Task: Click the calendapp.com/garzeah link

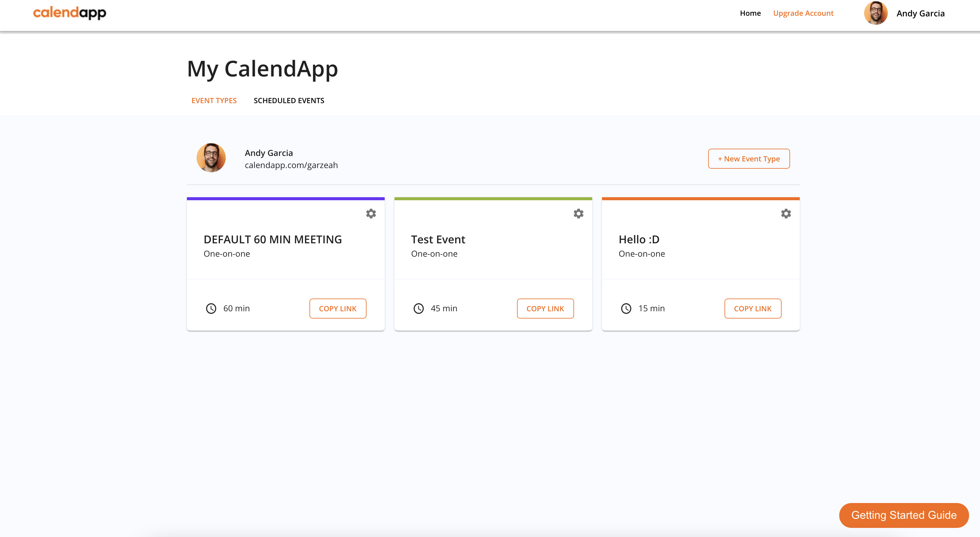Action: (291, 165)
